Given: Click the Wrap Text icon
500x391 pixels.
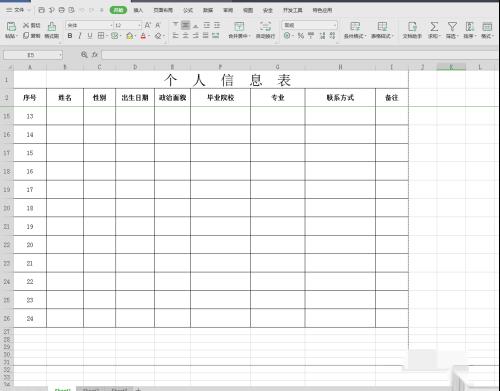Looking at the screenshot, I should 265,26.
